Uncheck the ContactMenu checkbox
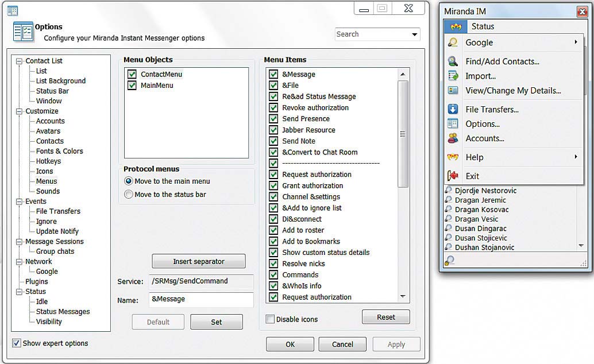 tap(132, 74)
